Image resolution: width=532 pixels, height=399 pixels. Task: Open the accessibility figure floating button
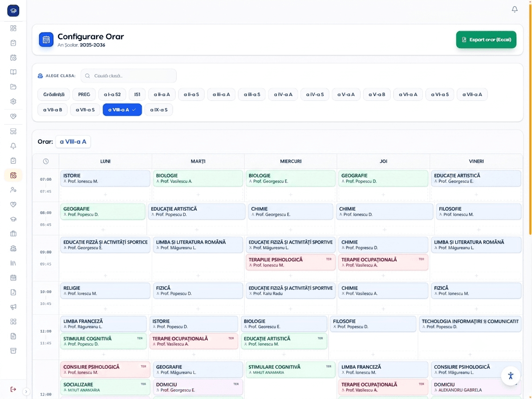(511, 375)
